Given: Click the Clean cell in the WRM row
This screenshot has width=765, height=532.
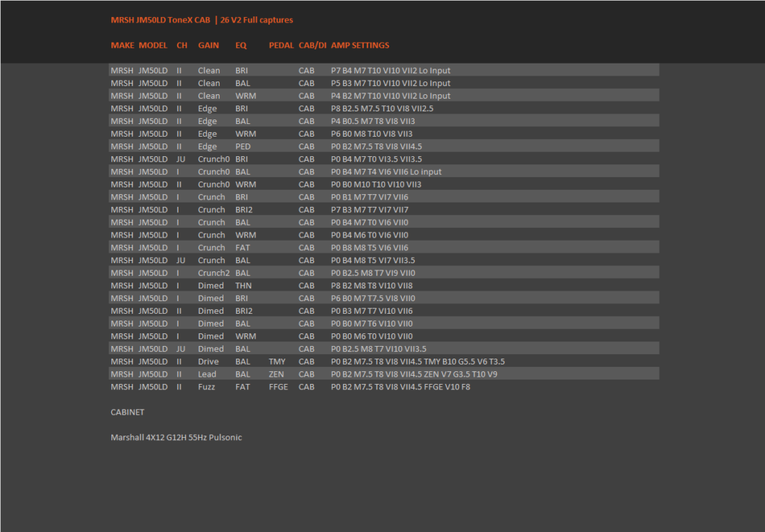Looking at the screenshot, I should click(x=209, y=96).
